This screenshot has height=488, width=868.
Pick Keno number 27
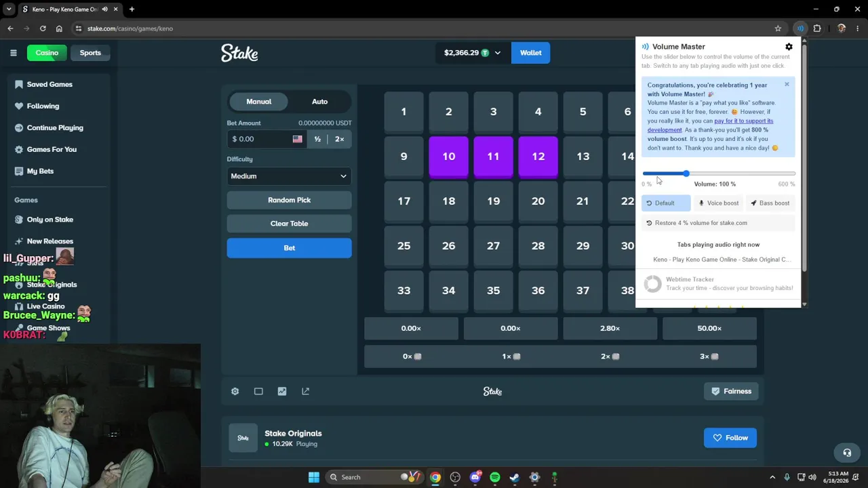coord(493,246)
